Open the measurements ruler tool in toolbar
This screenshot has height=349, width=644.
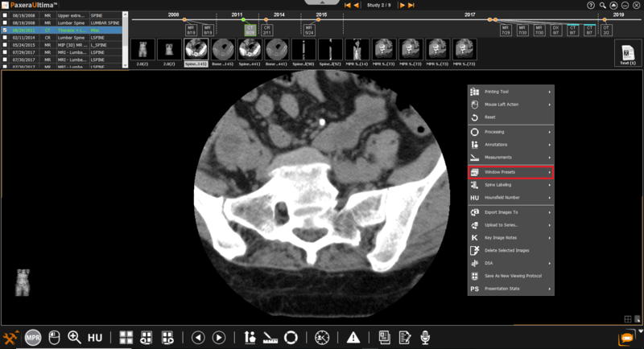tap(270, 337)
